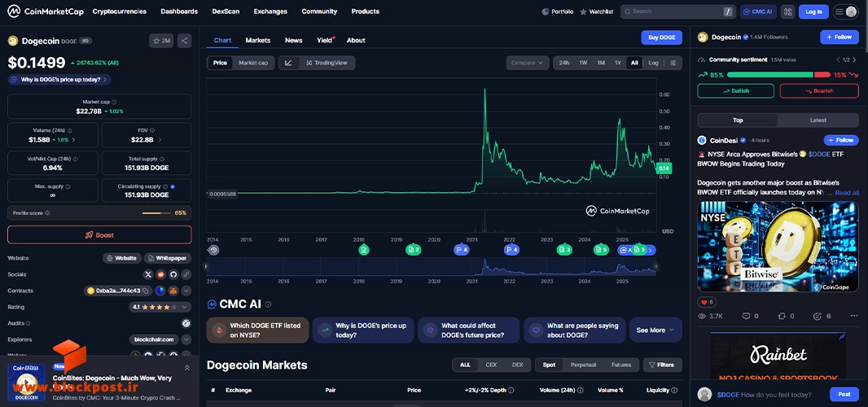
Task: Open the Reddit social link
Action: pos(160,274)
